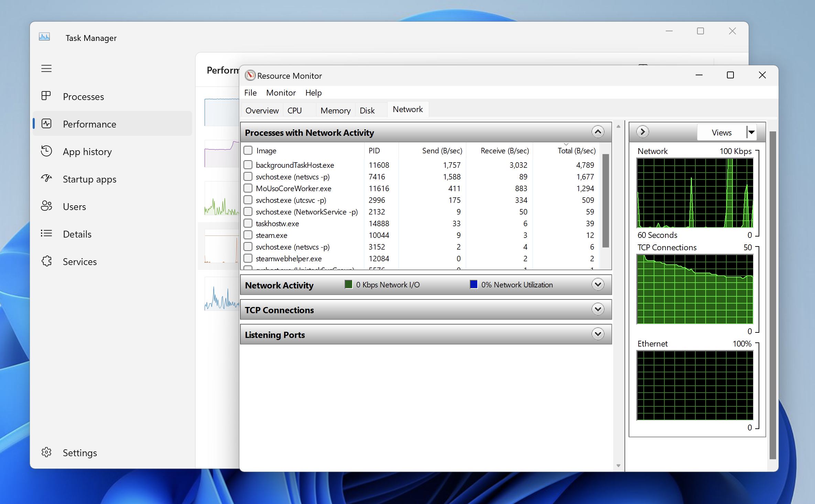Click the Startup apps gauge icon
This screenshot has width=815, height=504.
46,178
